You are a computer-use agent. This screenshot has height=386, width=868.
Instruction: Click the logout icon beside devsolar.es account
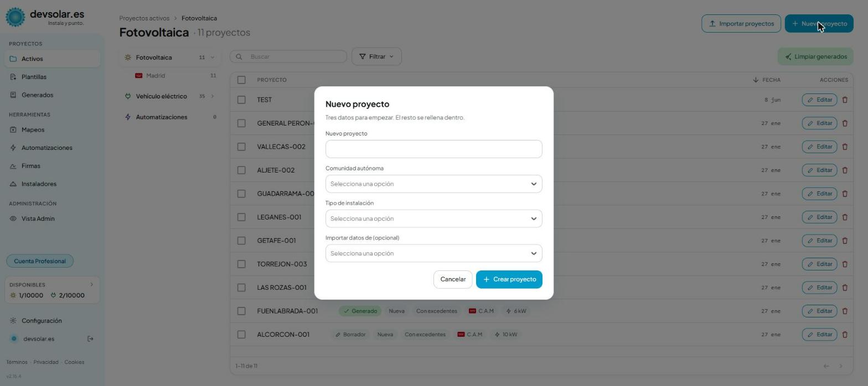pyautogui.click(x=91, y=339)
